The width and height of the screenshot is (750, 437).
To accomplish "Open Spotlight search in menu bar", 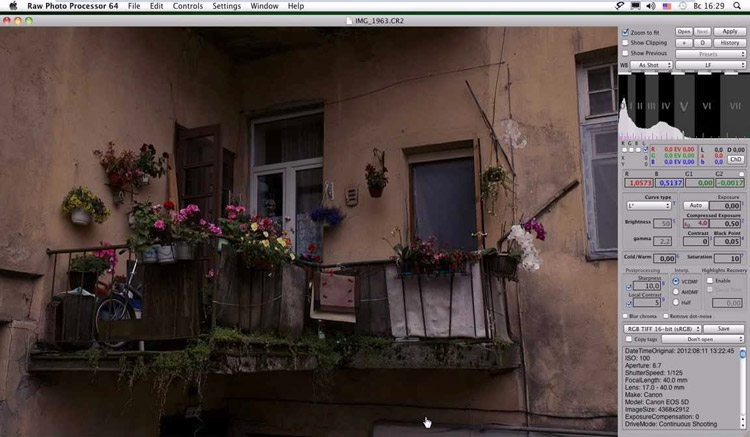I will 736,6.
